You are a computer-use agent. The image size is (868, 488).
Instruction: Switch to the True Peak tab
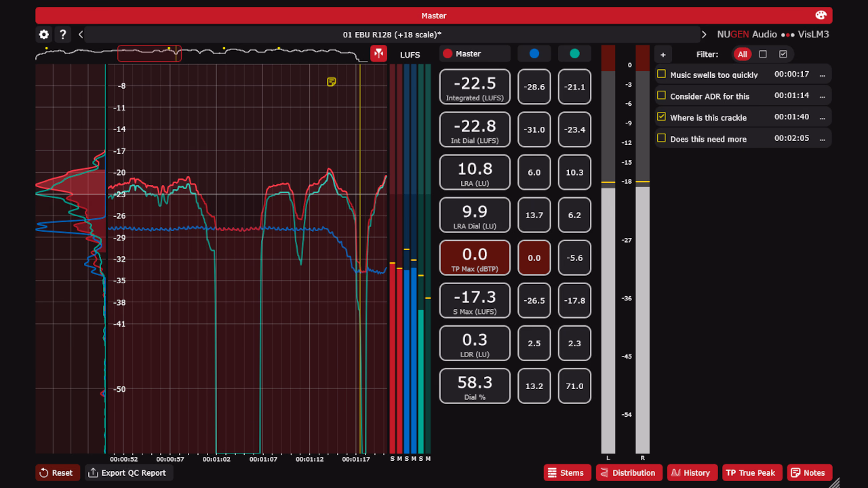(x=752, y=473)
